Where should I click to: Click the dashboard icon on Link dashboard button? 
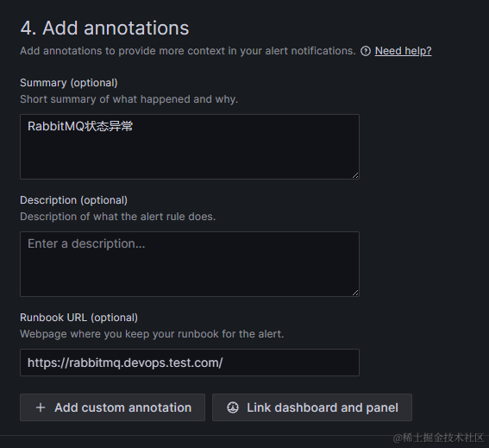(233, 407)
